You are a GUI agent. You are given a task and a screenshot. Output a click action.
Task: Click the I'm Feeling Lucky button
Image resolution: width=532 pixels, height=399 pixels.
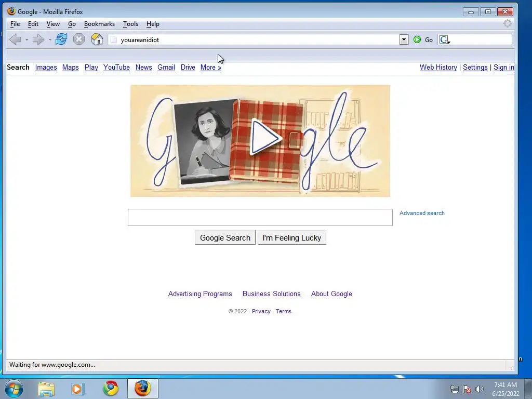(292, 237)
